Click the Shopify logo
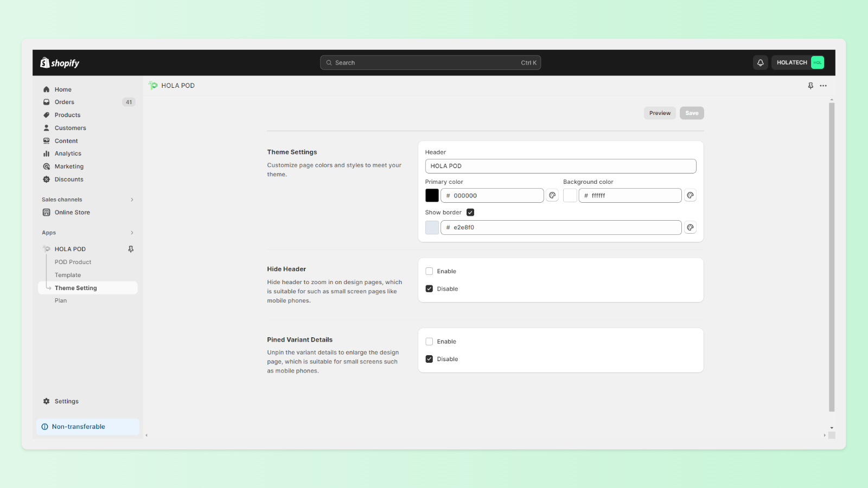The width and height of the screenshot is (868, 488). point(60,63)
